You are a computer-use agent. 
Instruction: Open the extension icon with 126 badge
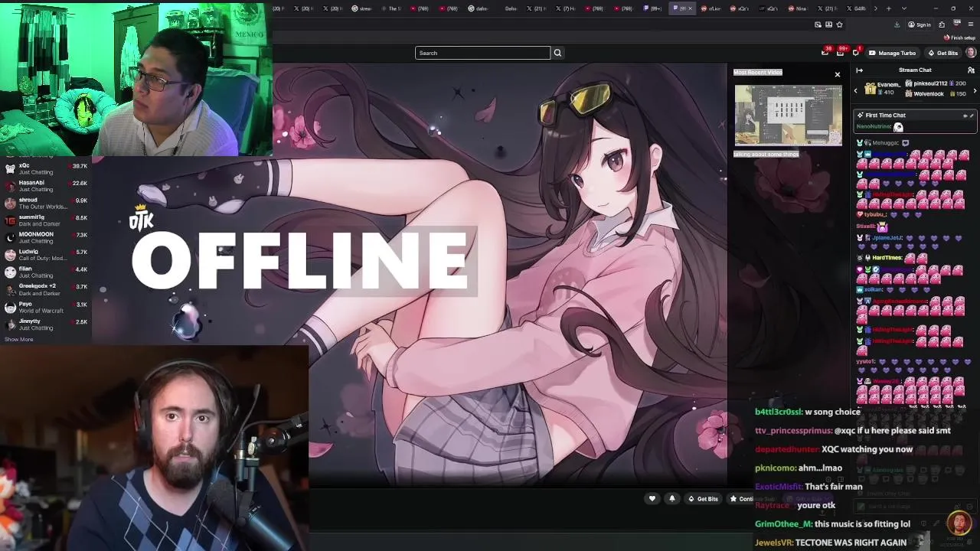point(956,24)
